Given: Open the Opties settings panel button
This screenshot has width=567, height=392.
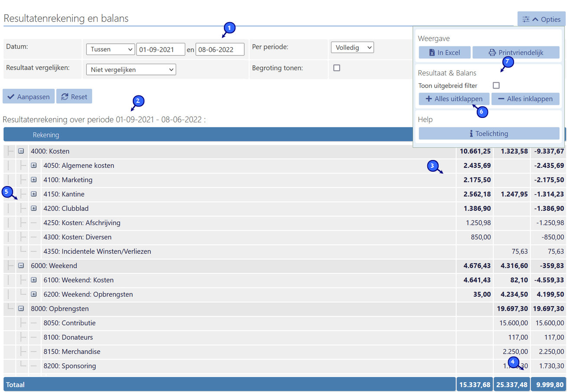Looking at the screenshot, I should tap(541, 19).
